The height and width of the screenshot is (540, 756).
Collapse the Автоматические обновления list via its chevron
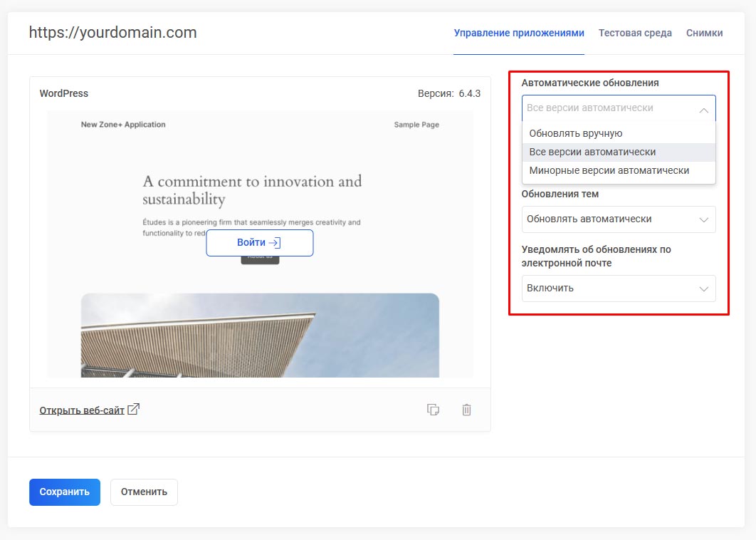[703, 110]
